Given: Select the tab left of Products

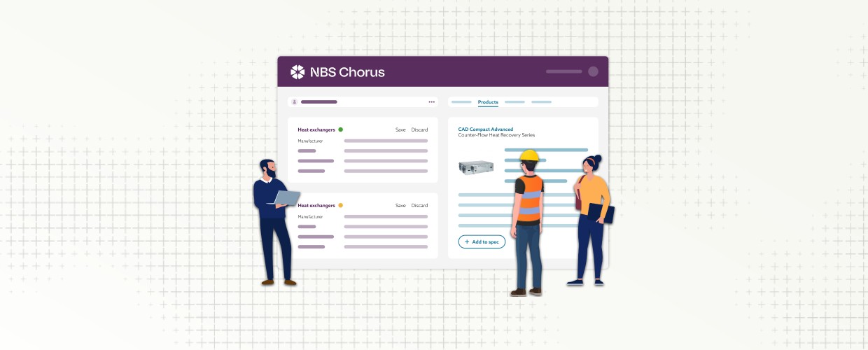Looking at the screenshot, I should point(461,102).
